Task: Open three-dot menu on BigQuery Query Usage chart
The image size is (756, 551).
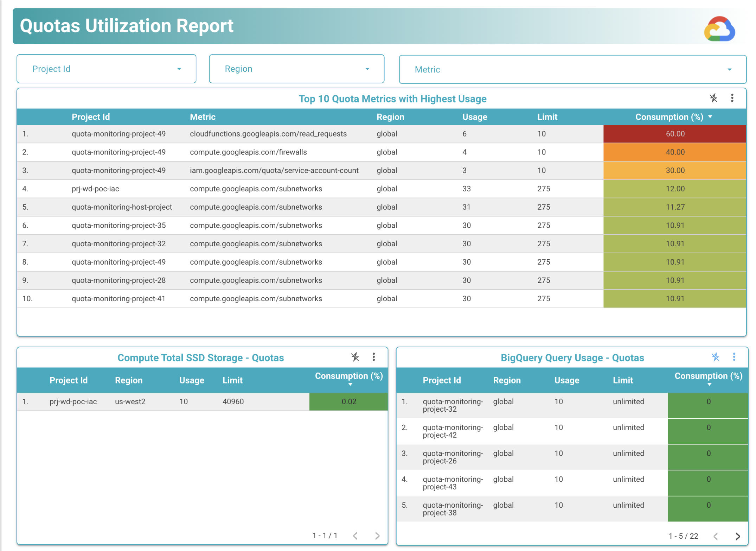Action: 734,357
